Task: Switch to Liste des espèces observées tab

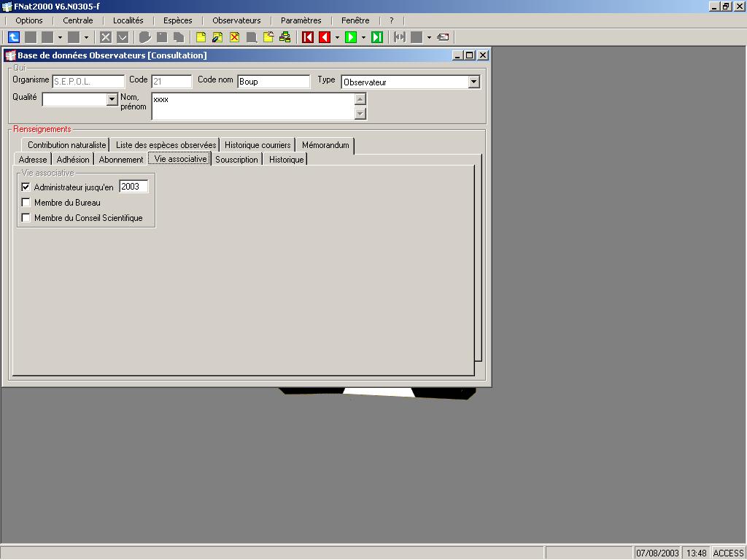Action: coord(166,145)
